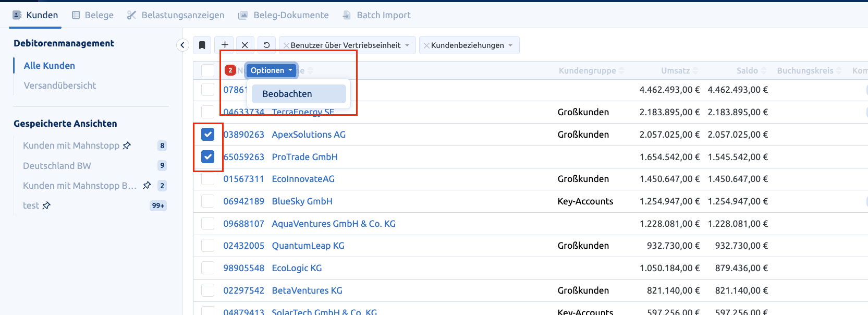The height and width of the screenshot is (315, 868).
Task: Select the QuantumLeap KG row checkbox
Action: [x=207, y=246]
